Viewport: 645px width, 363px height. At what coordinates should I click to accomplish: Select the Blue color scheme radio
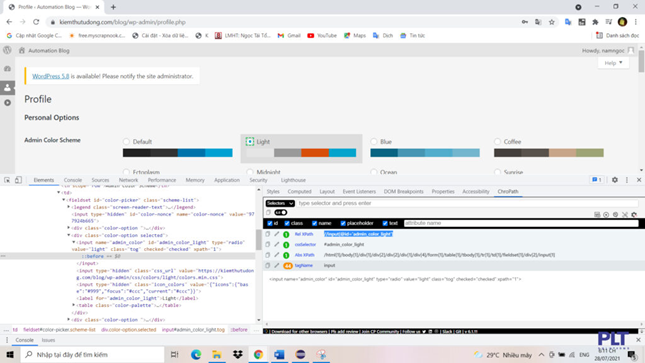tap(374, 142)
